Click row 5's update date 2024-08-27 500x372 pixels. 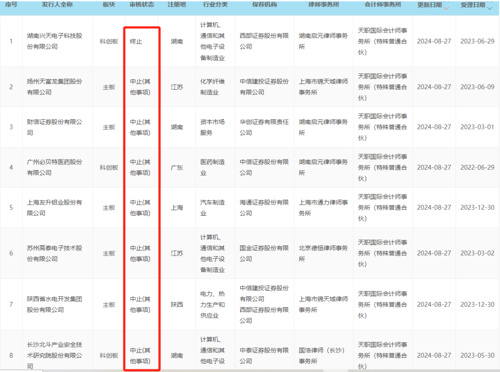tap(434, 208)
